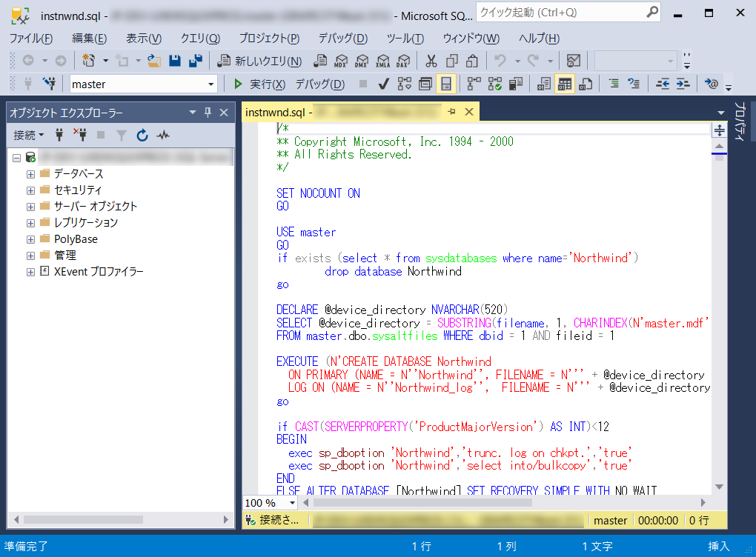Click the Save icon in the toolbar
756x557 pixels.
point(174,61)
